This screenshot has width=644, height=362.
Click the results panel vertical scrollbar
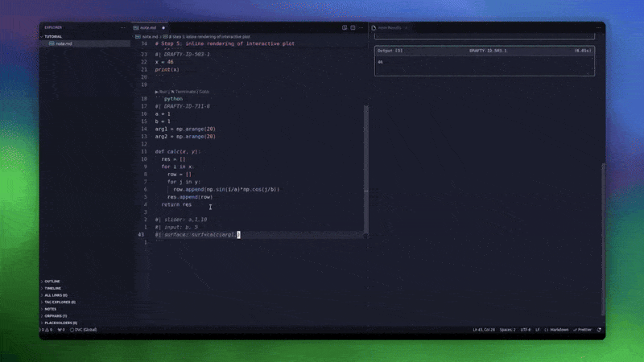[x=603, y=239]
